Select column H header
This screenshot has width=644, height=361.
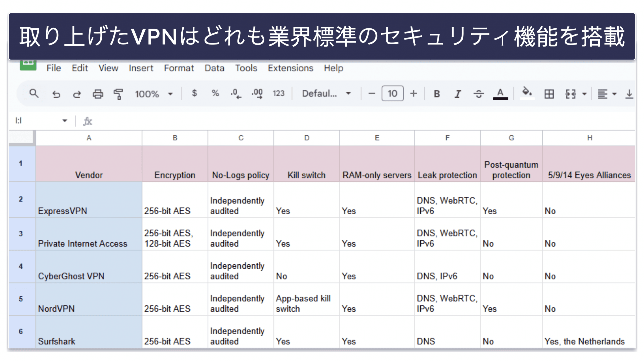(589, 138)
